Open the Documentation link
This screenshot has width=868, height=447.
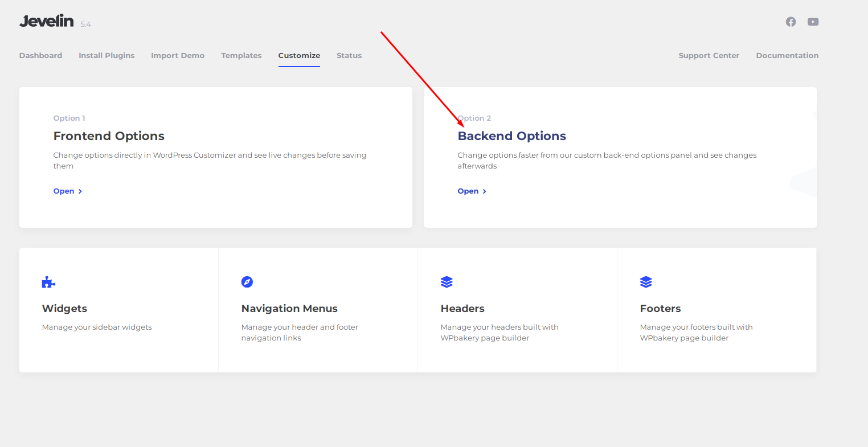tap(787, 55)
